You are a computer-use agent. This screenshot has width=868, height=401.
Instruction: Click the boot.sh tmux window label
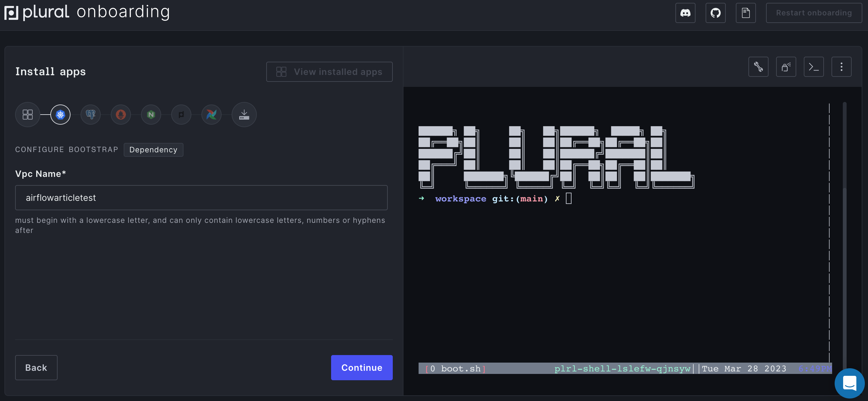(456, 369)
